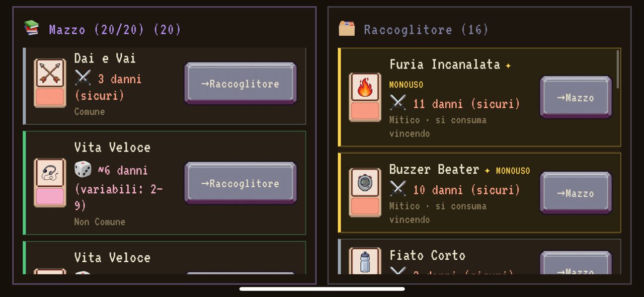This screenshot has width=644, height=297.
Task: Click crossed swords icon beside 11 danni
Action: tap(397, 103)
